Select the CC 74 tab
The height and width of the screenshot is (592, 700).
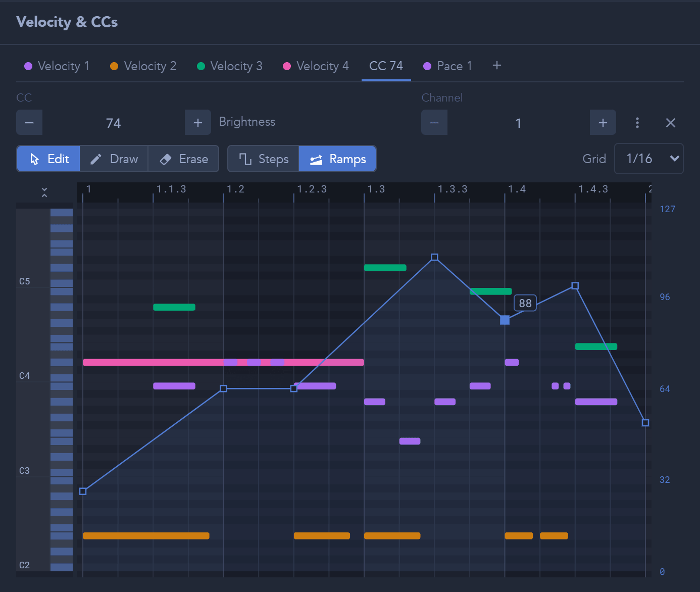click(386, 66)
